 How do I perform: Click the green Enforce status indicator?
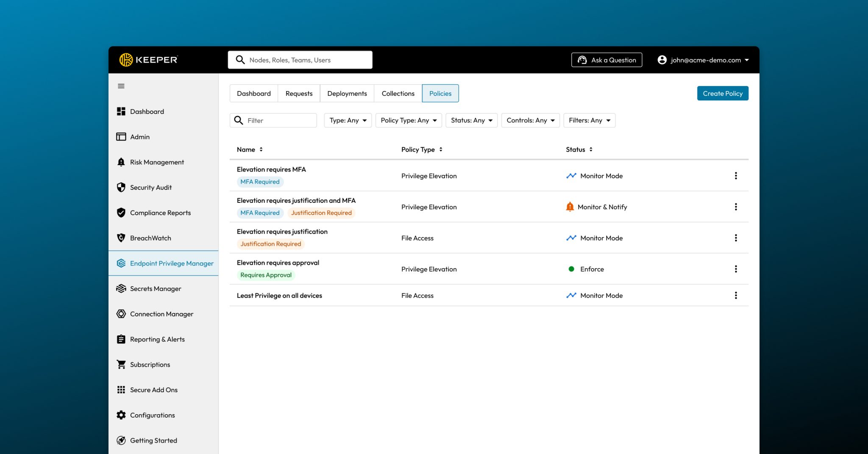pyautogui.click(x=572, y=269)
